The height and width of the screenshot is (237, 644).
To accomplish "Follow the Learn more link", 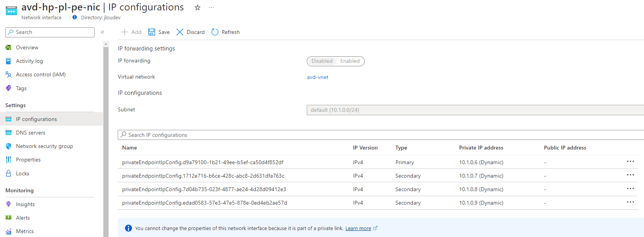I will coord(358,228).
